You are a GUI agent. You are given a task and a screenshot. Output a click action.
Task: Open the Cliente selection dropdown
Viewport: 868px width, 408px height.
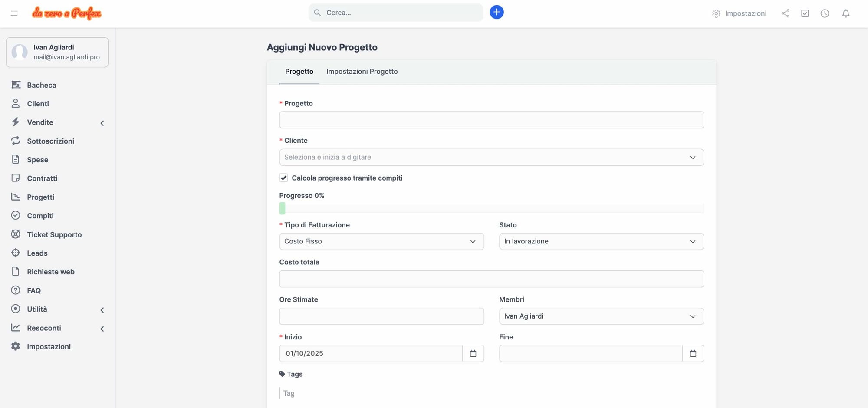point(491,157)
